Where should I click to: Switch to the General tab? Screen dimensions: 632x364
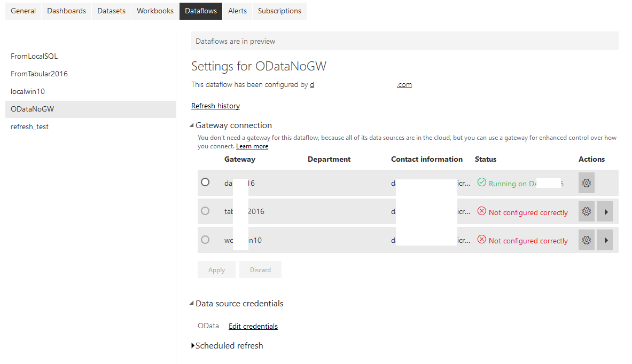(23, 11)
